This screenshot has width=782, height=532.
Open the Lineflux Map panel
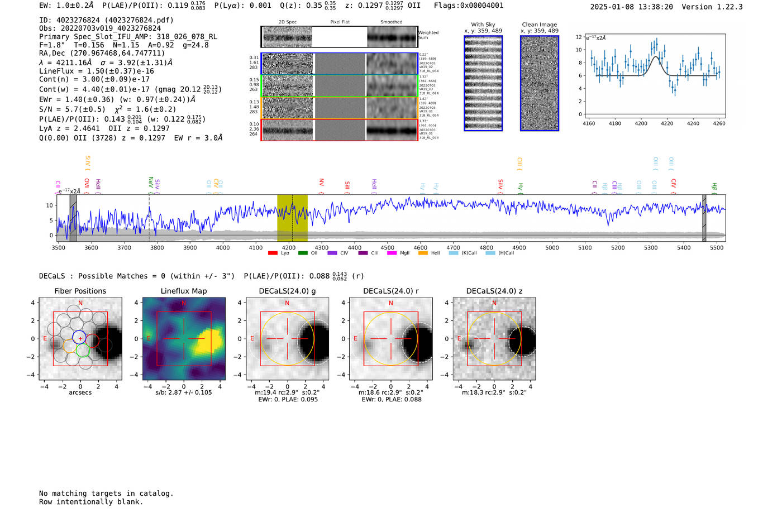(184, 339)
